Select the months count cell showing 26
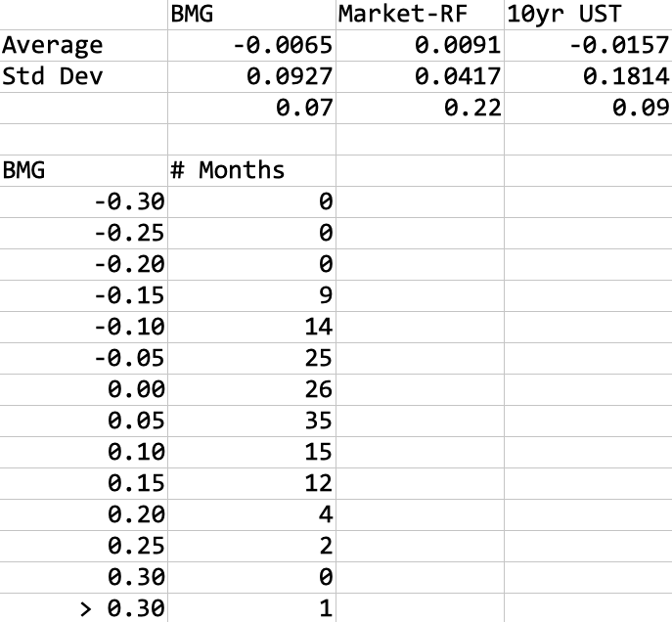 coord(251,389)
